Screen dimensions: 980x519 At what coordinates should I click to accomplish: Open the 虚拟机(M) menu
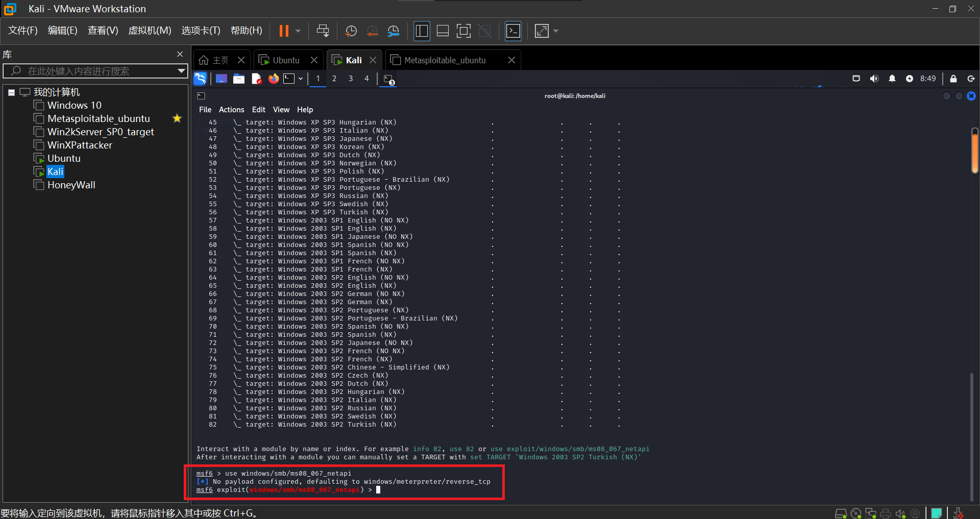(150, 31)
